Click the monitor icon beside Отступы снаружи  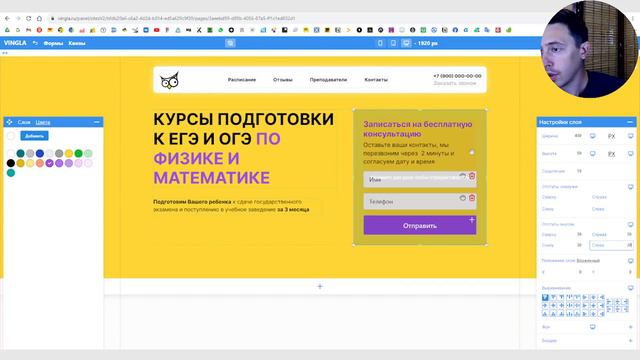click(630, 187)
